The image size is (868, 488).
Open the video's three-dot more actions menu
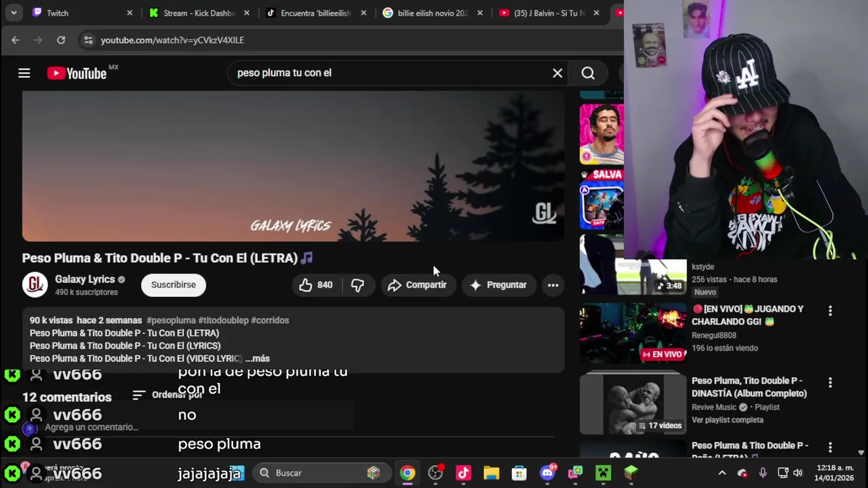pos(553,285)
